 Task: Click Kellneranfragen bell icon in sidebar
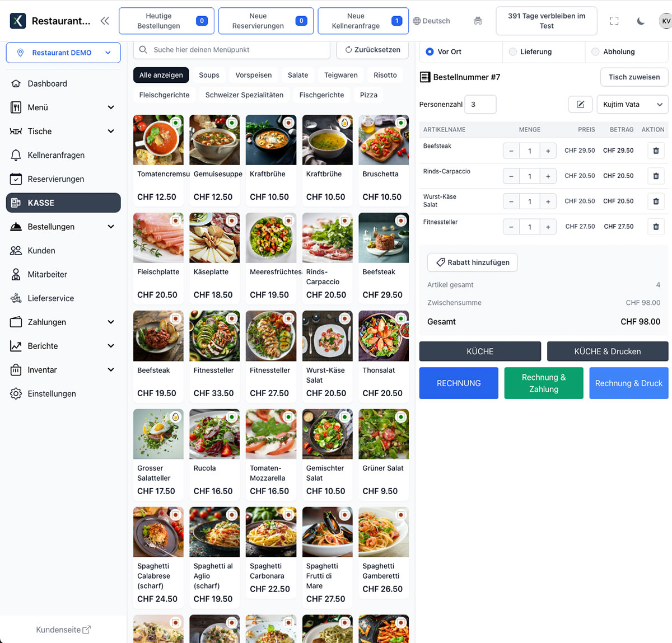click(16, 155)
